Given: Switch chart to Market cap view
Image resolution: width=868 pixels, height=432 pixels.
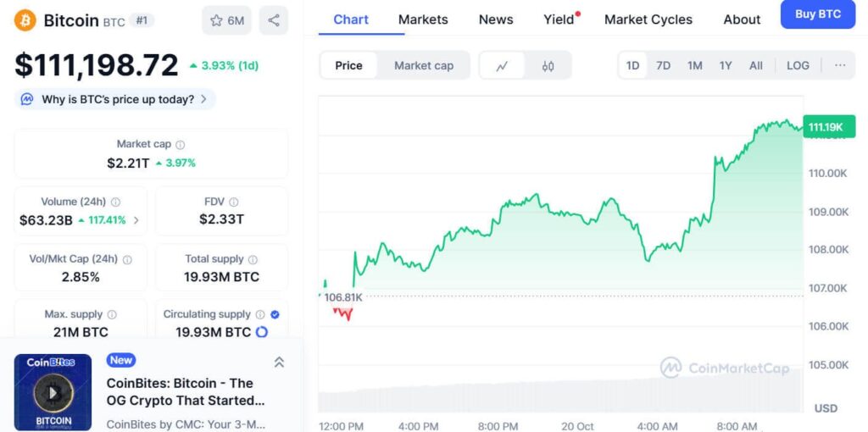Looking at the screenshot, I should tap(424, 65).
